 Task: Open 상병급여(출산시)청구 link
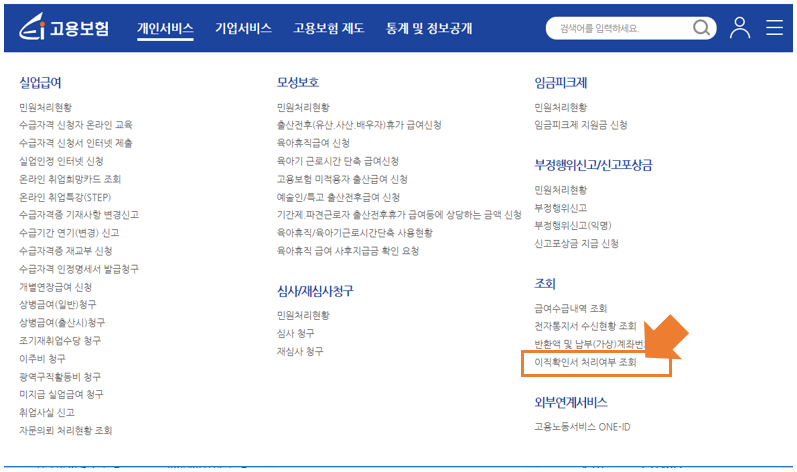pyautogui.click(x=62, y=323)
